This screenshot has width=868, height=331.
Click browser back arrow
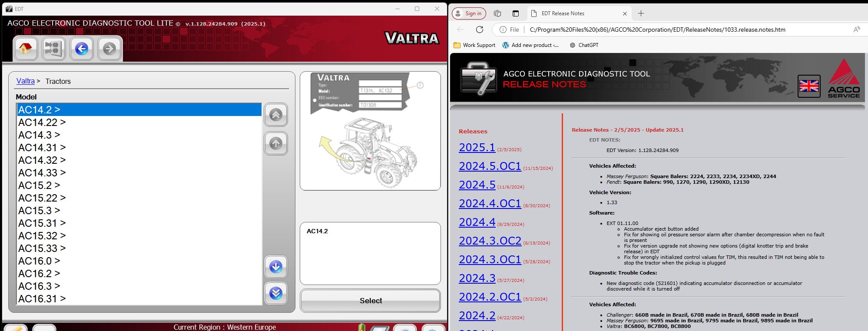[x=461, y=30]
